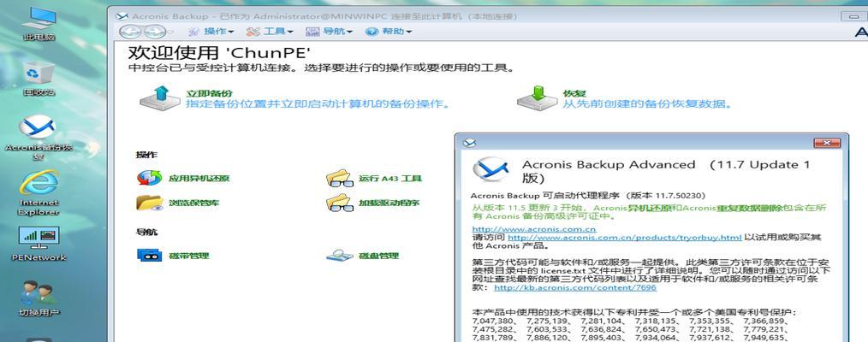Open the tryorbuy.html products link
This screenshot has height=342, width=868.
pos(624,238)
